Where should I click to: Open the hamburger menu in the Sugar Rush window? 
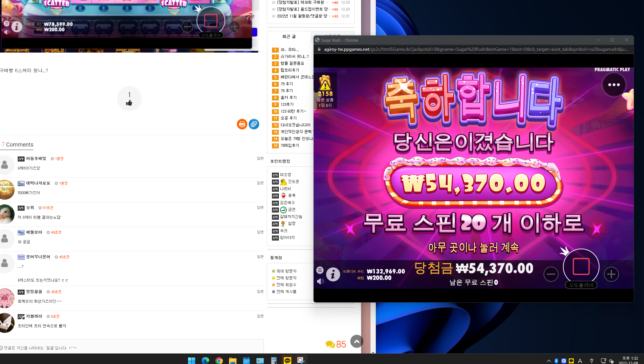pyautogui.click(x=320, y=270)
